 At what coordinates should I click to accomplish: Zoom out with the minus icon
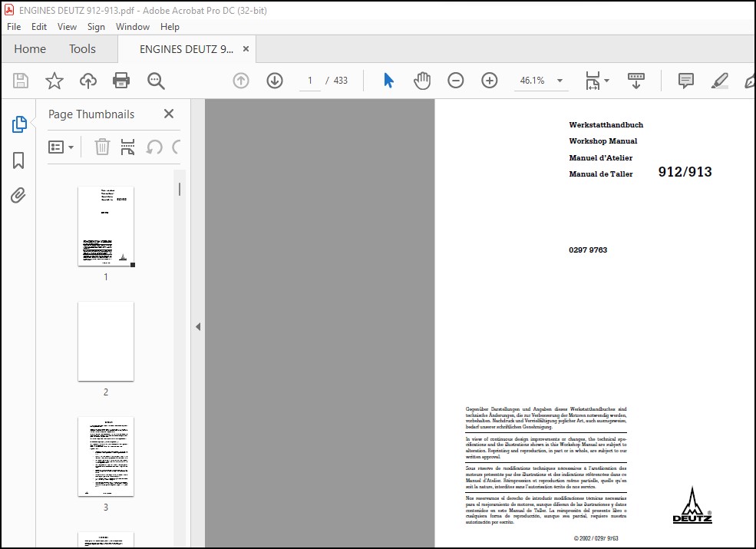click(x=456, y=81)
